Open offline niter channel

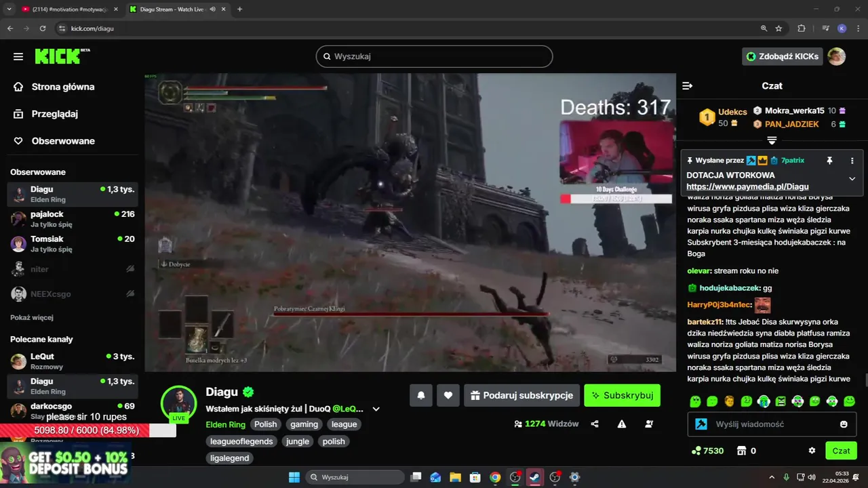[x=73, y=269]
